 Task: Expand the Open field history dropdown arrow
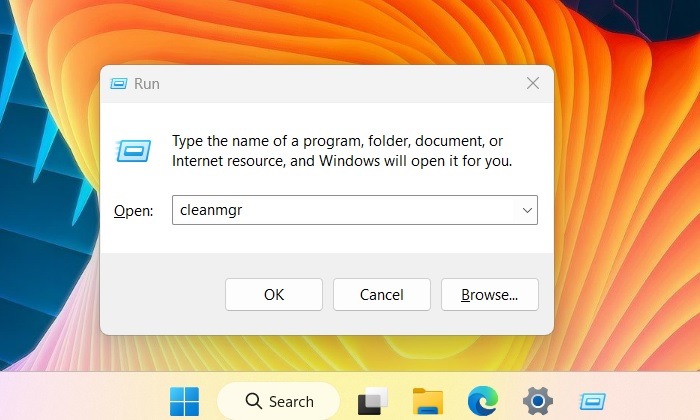[x=527, y=210]
